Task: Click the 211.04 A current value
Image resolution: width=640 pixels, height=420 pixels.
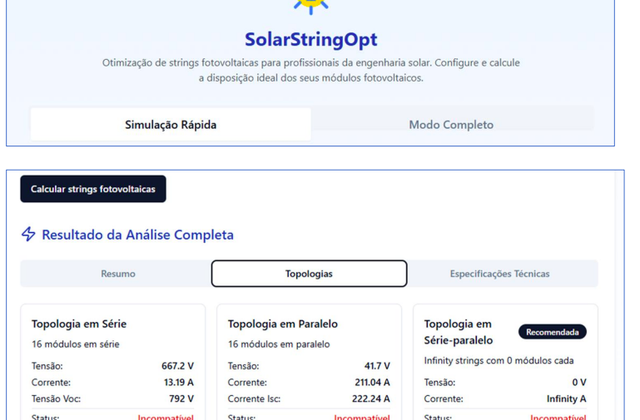Action: point(372,382)
